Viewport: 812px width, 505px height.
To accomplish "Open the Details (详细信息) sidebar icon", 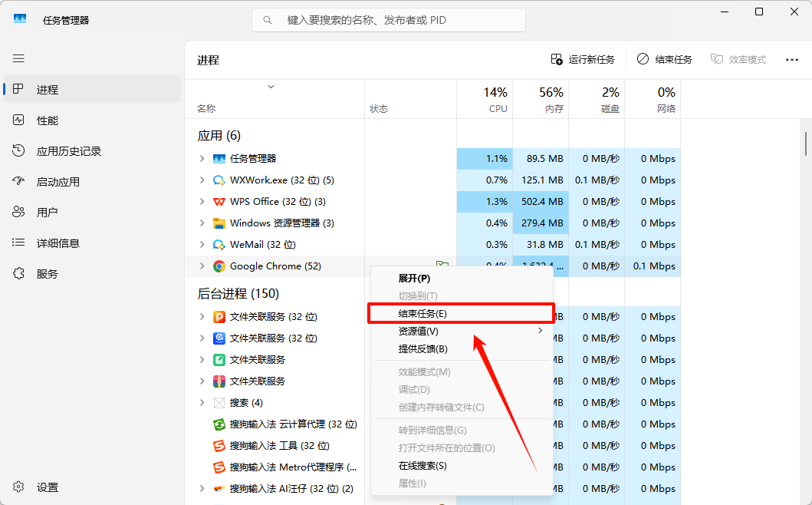I will point(18,243).
